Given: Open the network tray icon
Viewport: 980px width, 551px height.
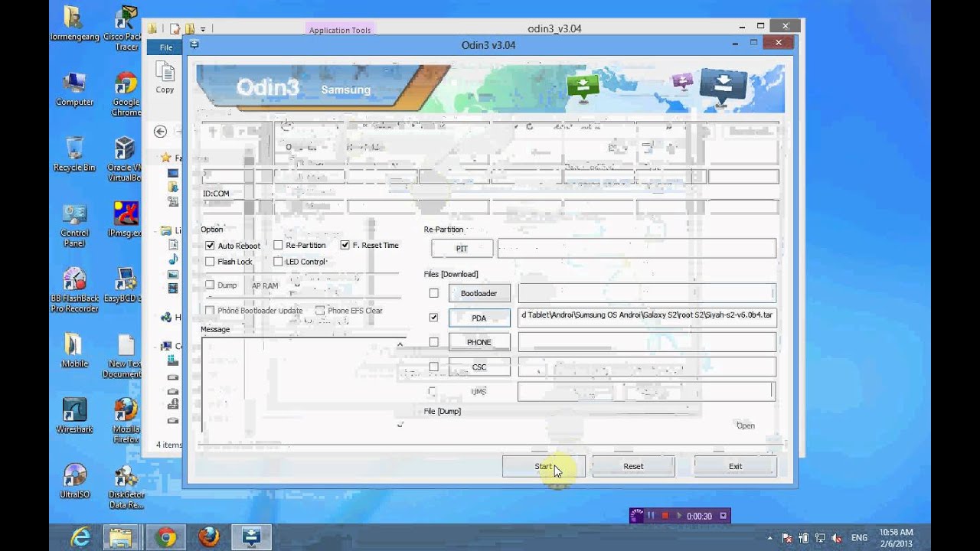Looking at the screenshot, I should click(x=820, y=538).
